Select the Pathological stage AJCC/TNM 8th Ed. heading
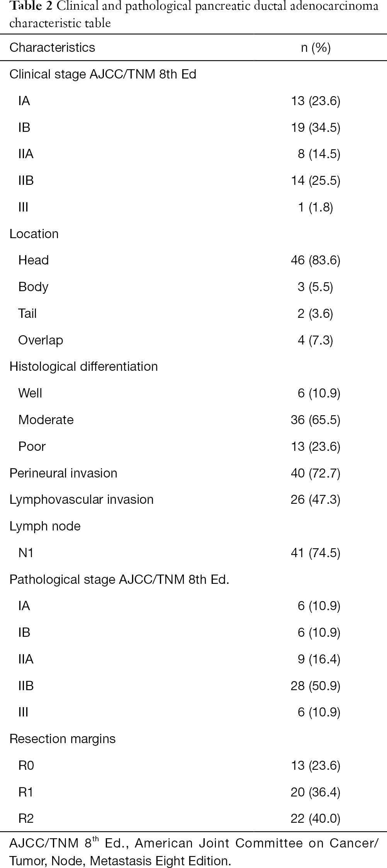Image resolution: width=387 pixels, height=868 pixels. pyautogui.click(x=119, y=580)
